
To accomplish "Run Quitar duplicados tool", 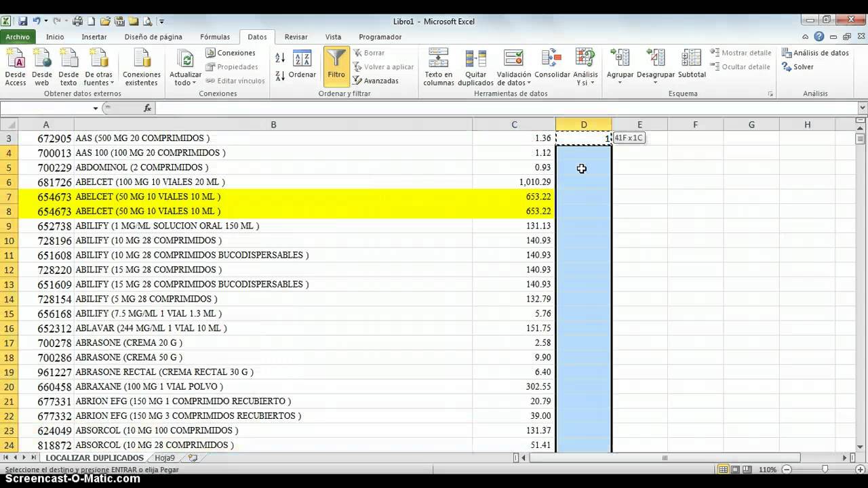I will pyautogui.click(x=475, y=68).
